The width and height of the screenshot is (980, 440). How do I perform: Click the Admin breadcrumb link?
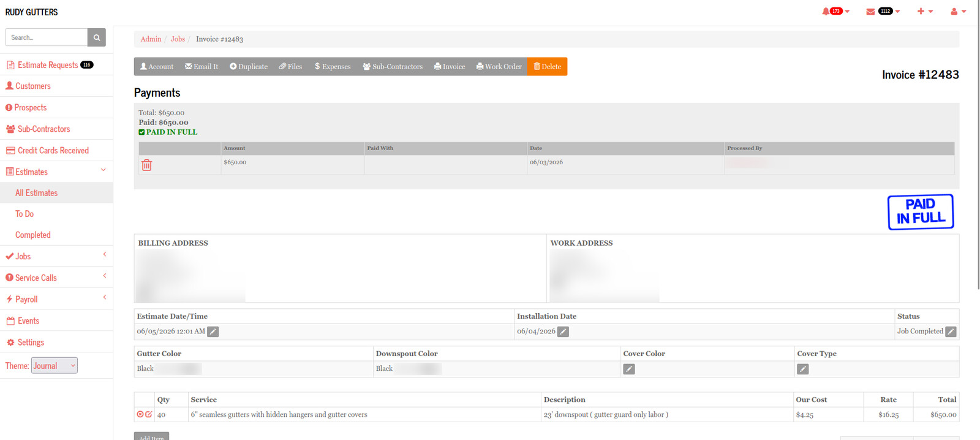coord(151,39)
